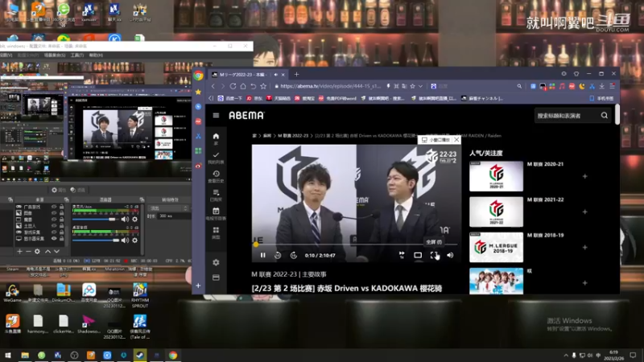Open a new browser tab
Viewport: 644px width, 362px height.
(x=296, y=74)
